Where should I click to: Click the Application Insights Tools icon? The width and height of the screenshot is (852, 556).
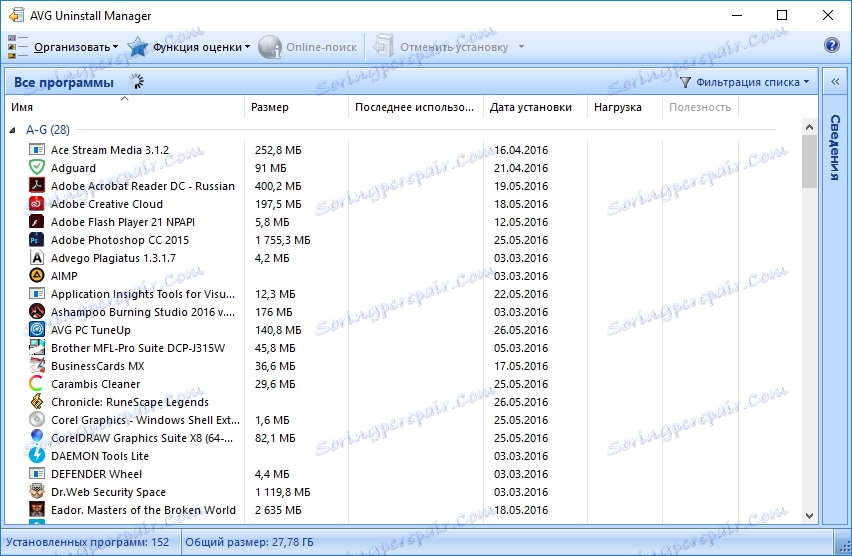[36, 293]
